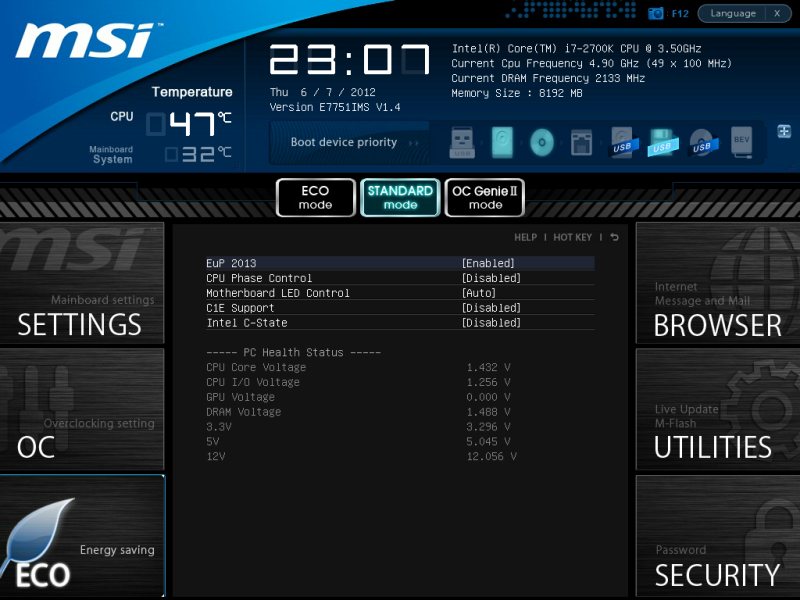
Task: Select the BEV boot device icon
Action: point(741,142)
